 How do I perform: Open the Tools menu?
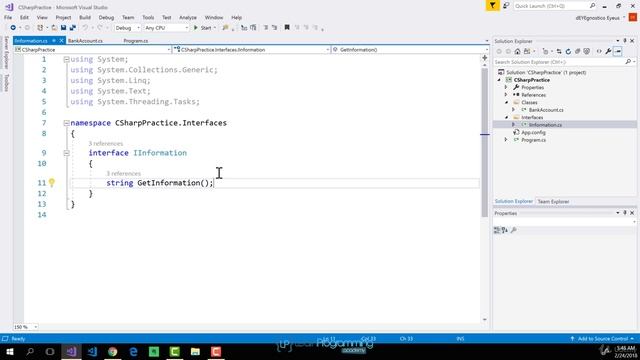148,18
